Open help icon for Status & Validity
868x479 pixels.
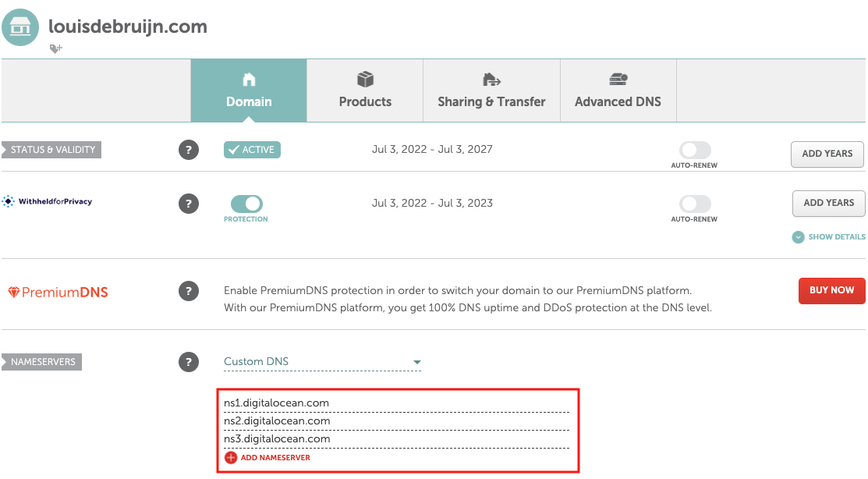coord(189,150)
